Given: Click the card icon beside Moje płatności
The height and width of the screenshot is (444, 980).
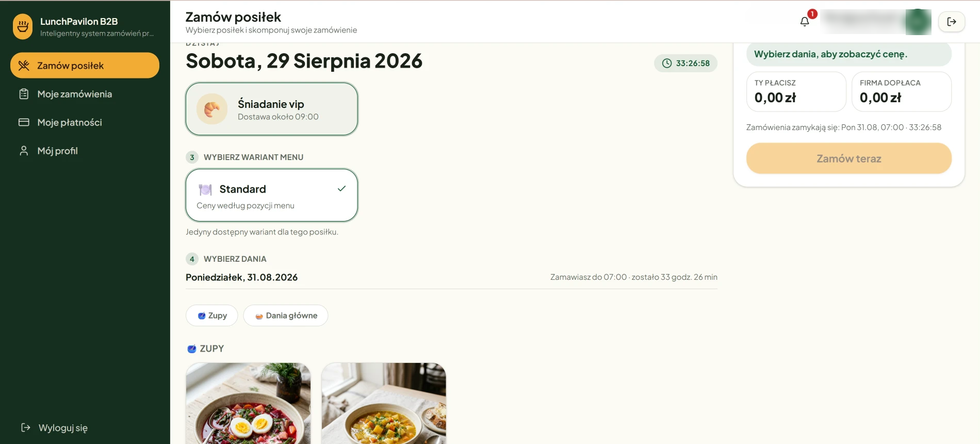Looking at the screenshot, I should click(x=24, y=122).
